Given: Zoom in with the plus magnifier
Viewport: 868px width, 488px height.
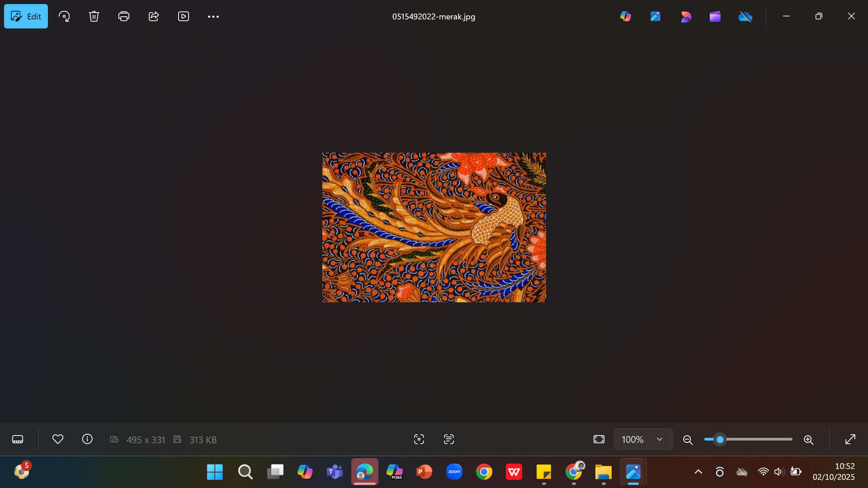Looking at the screenshot, I should coord(809,440).
